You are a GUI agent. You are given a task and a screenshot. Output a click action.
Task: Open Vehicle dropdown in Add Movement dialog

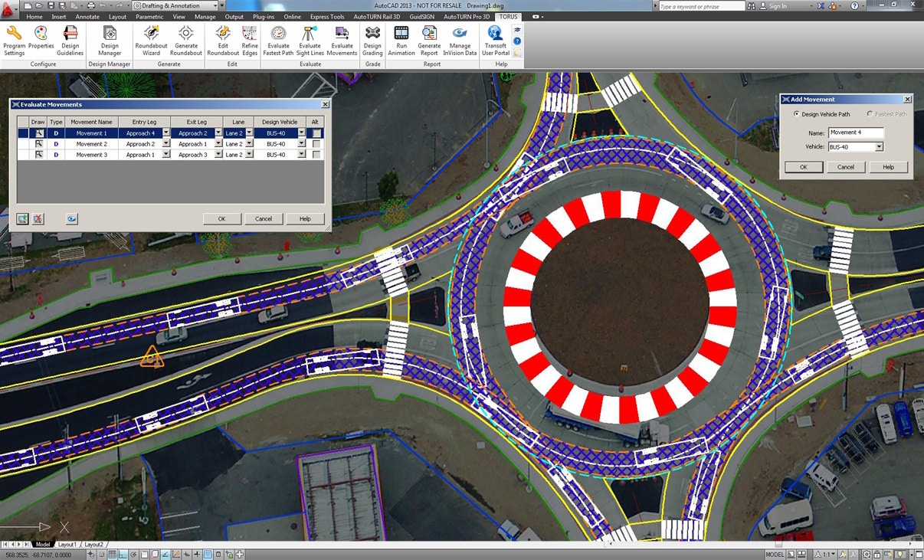pos(879,147)
